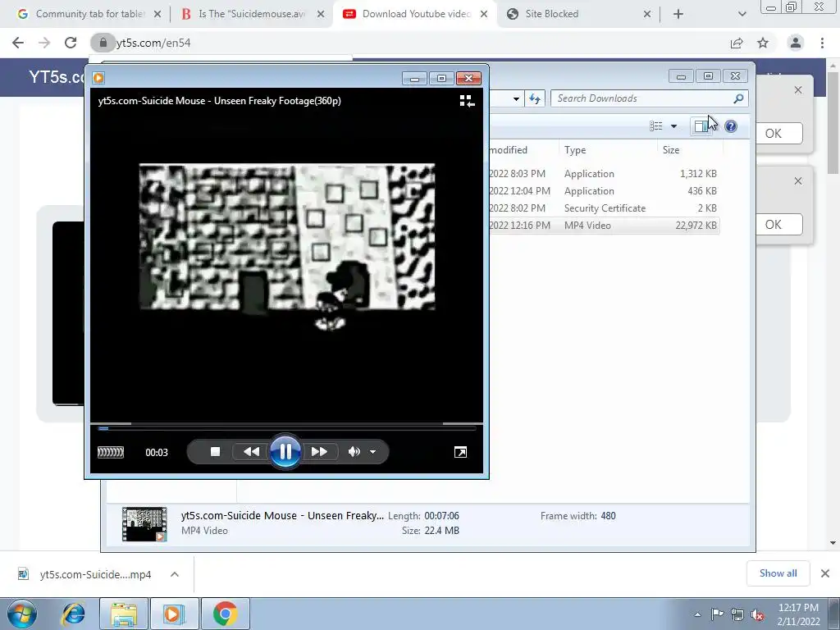
Task: Go back in Chrome
Action: 18,43
